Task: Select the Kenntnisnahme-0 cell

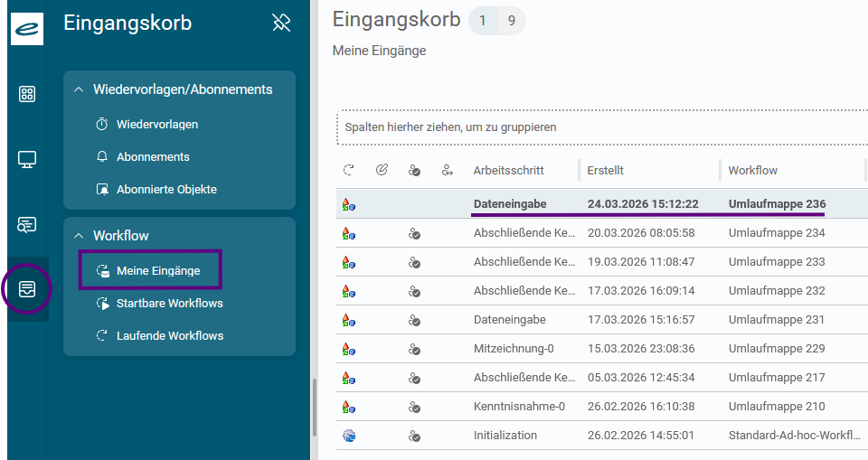Action: tap(519, 407)
